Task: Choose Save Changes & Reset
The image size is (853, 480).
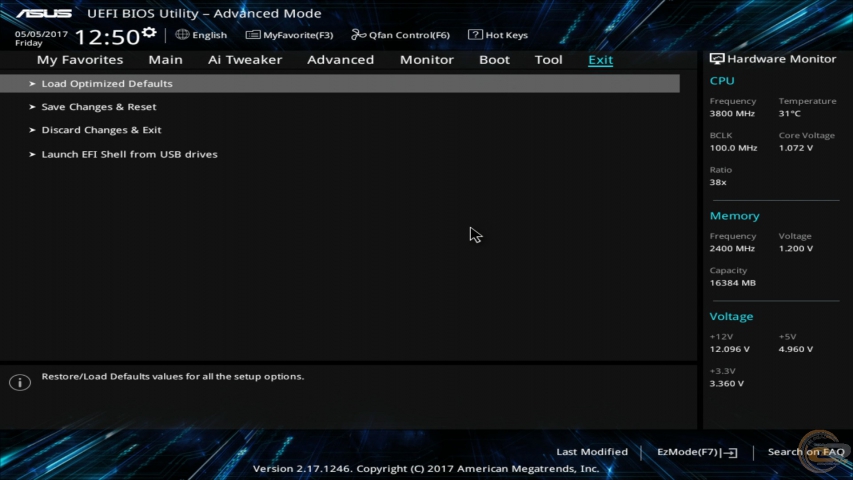Action: [99, 107]
